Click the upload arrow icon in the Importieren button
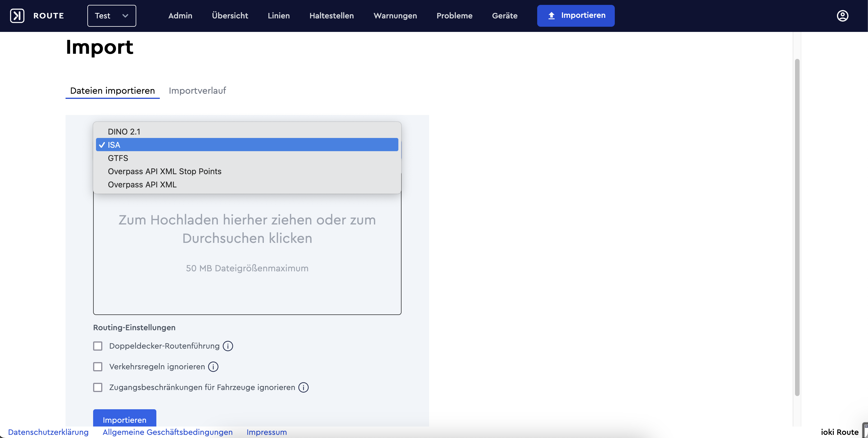Viewport: 868px width, 438px height. 551,16
